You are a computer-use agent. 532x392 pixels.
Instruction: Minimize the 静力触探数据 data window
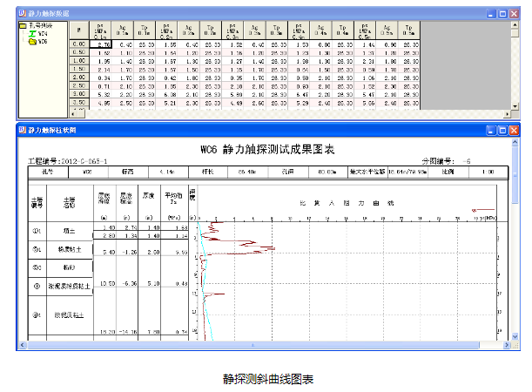(x=492, y=15)
